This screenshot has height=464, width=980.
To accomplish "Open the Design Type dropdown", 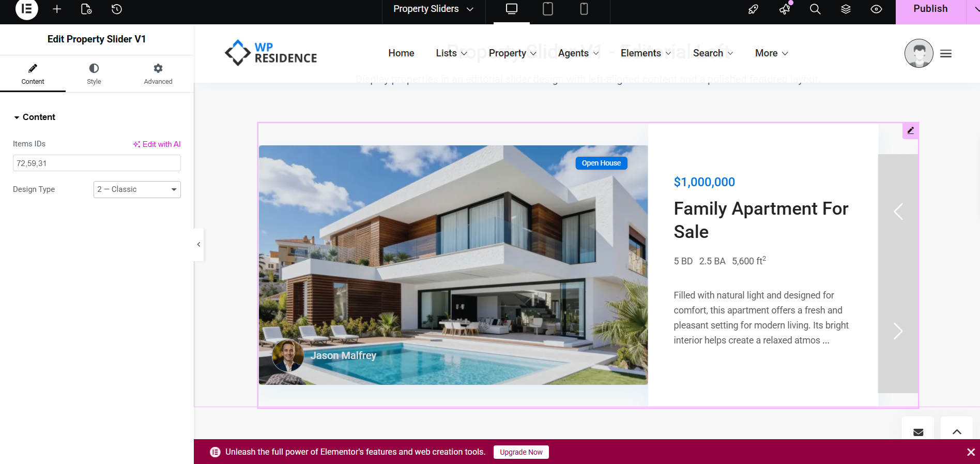I will click(x=137, y=189).
